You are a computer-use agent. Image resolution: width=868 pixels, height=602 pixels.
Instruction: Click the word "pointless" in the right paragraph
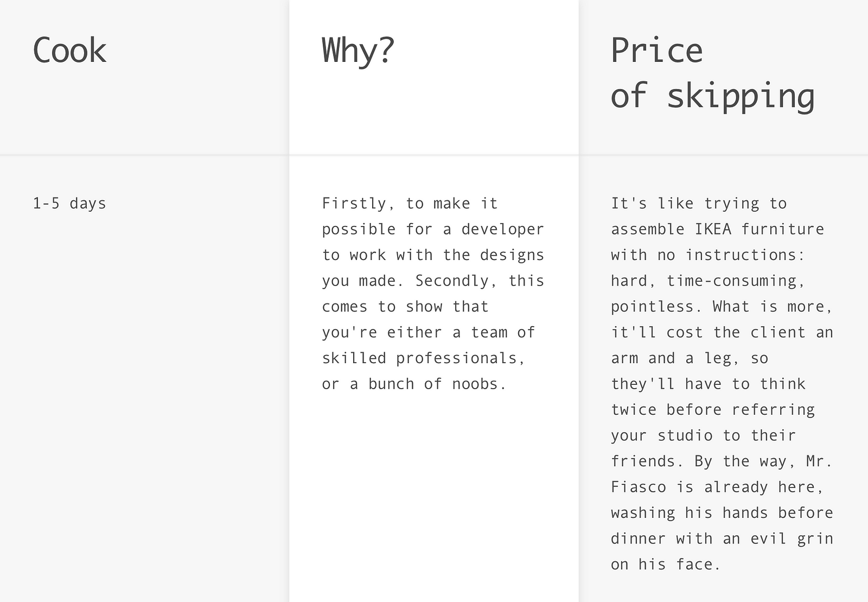653,307
